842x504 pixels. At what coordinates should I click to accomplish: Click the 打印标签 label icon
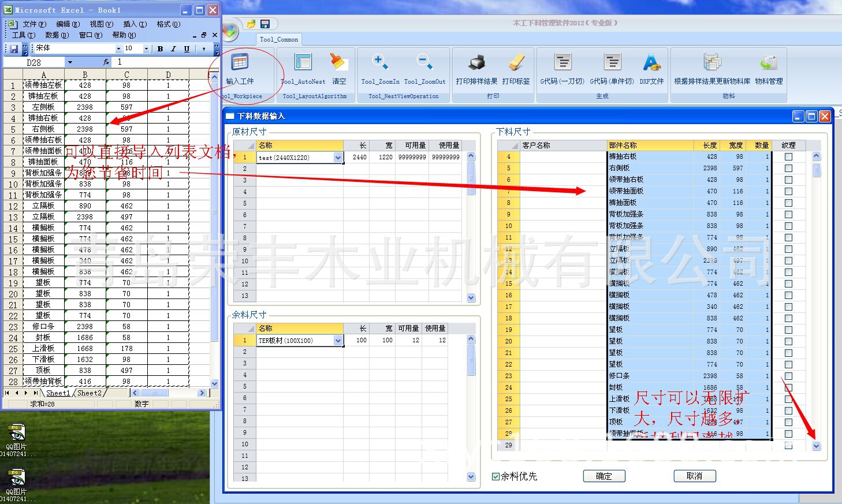516,62
